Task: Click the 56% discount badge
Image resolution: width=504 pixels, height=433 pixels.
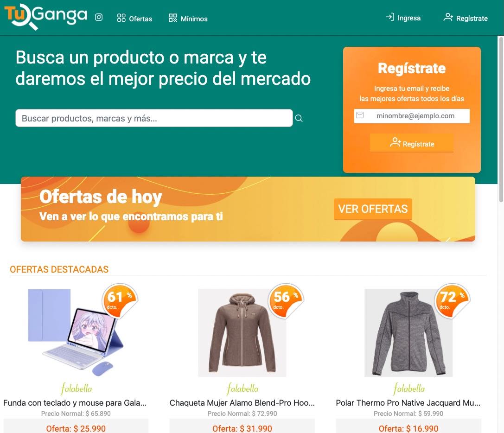Action: click(x=286, y=301)
